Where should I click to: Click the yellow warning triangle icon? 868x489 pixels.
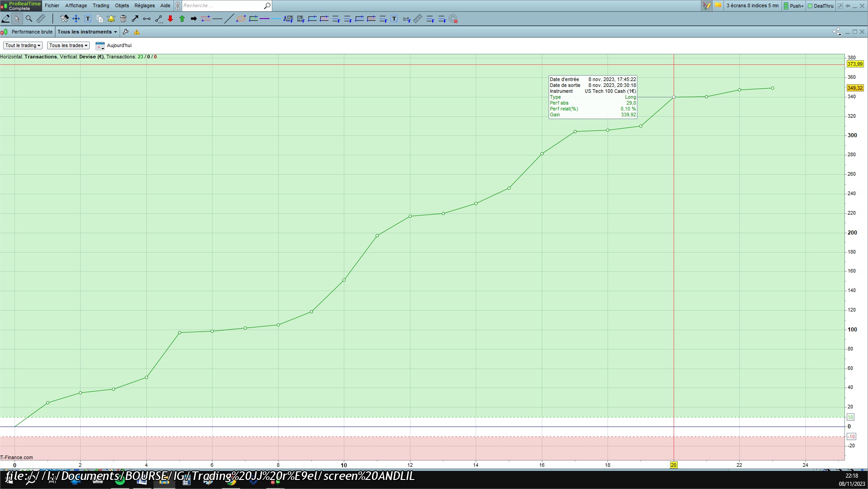tap(137, 32)
